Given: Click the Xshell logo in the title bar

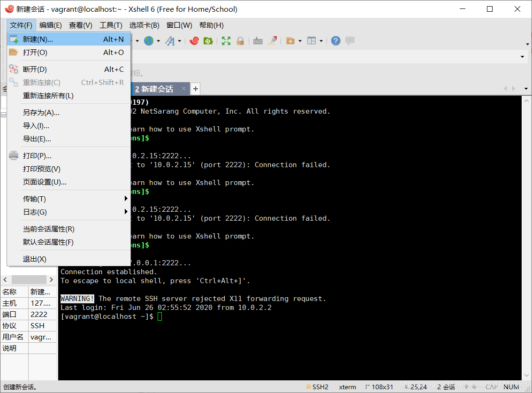Looking at the screenshot, I should coord(9,9).
